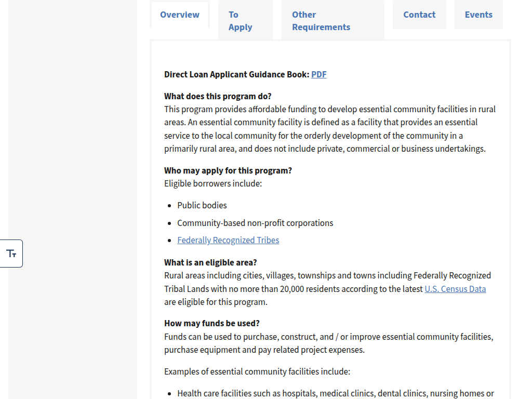
Task: Show the Events tab
Action: click(478, 15)
